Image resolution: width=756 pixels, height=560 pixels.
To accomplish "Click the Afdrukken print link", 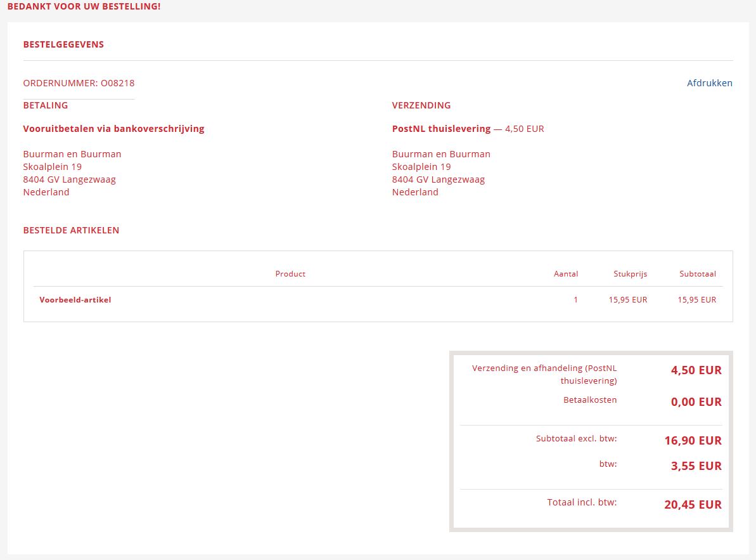I will 709,83.
